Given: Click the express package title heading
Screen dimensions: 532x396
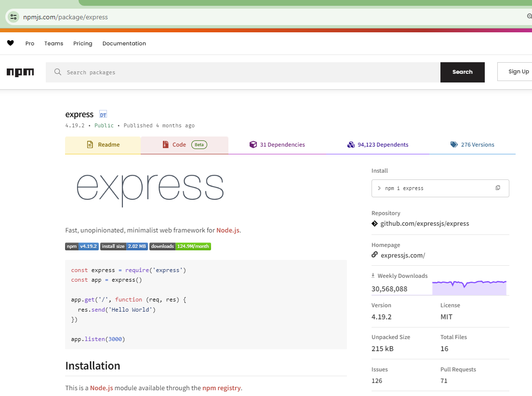Looking at the screenshot, I should coord(80,114).
